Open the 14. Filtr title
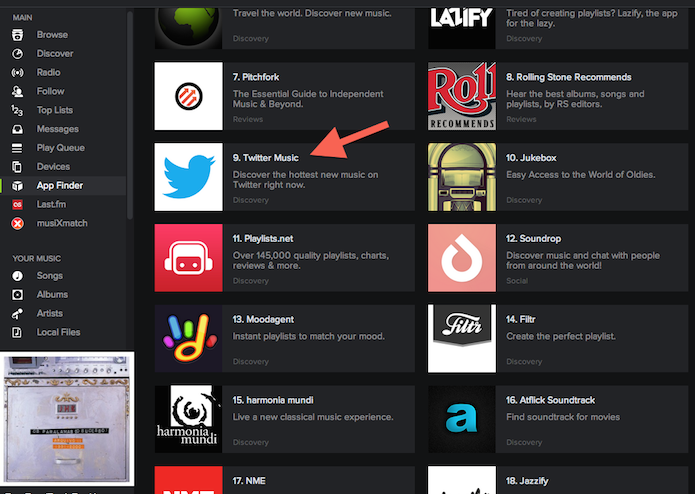 click(521, 319)
